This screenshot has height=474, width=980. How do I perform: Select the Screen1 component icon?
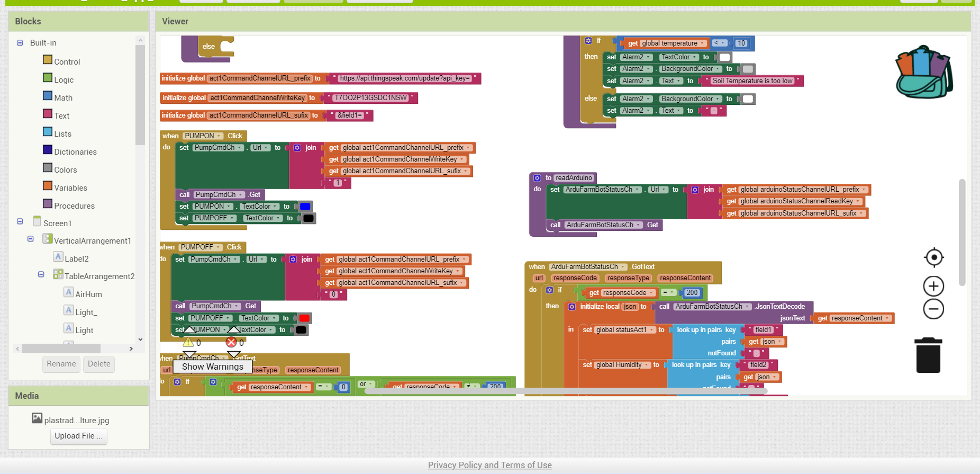coord(37,221)
